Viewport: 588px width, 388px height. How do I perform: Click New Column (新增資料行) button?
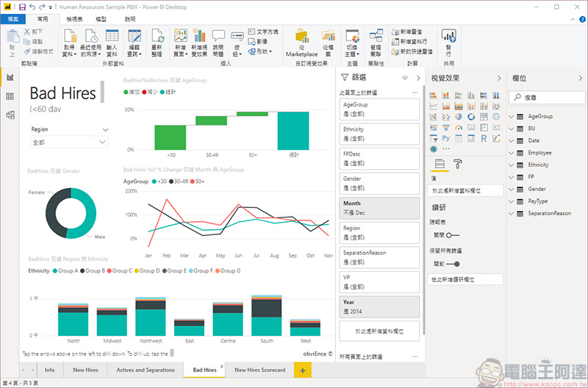409,41
